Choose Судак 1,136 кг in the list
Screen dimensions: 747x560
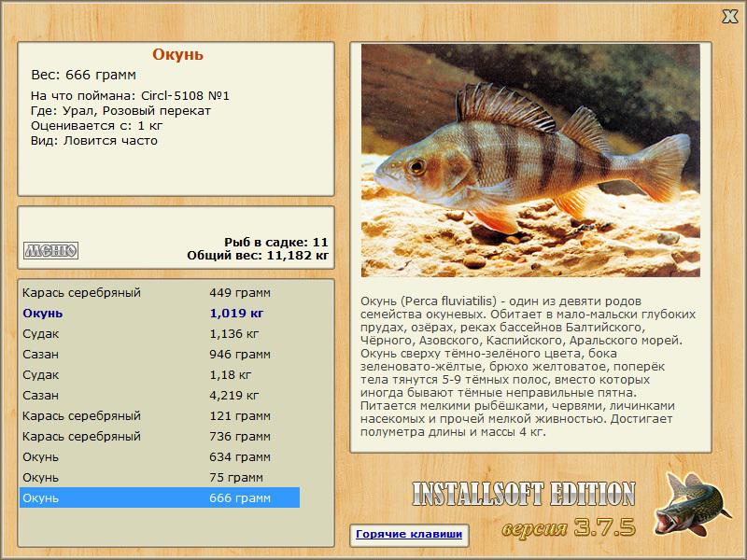click(160, 334)
